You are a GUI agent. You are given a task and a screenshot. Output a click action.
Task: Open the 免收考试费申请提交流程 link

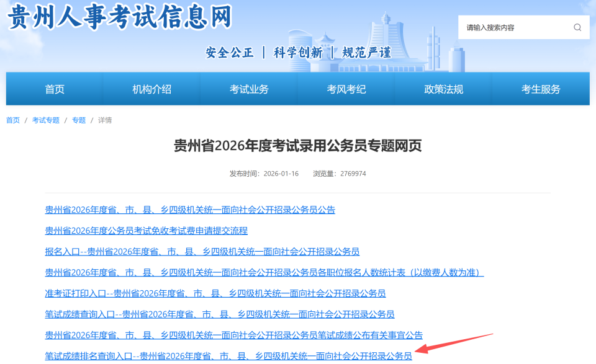pos(146,230)
